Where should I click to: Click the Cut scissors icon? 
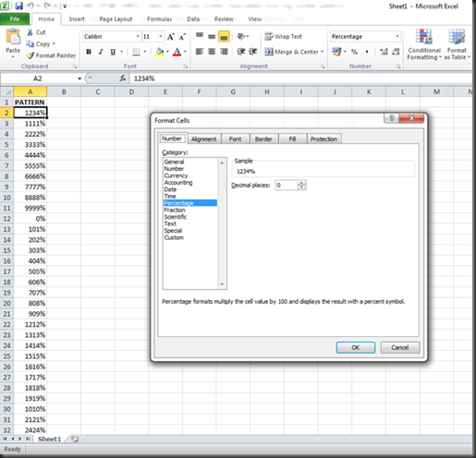click(30, 32)
